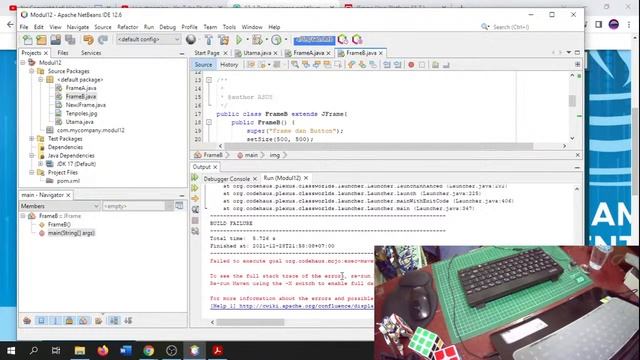Open the Navigate menu
Image resolution: width=640 pixels, height=360 pixels.
[x=78, y=27]
